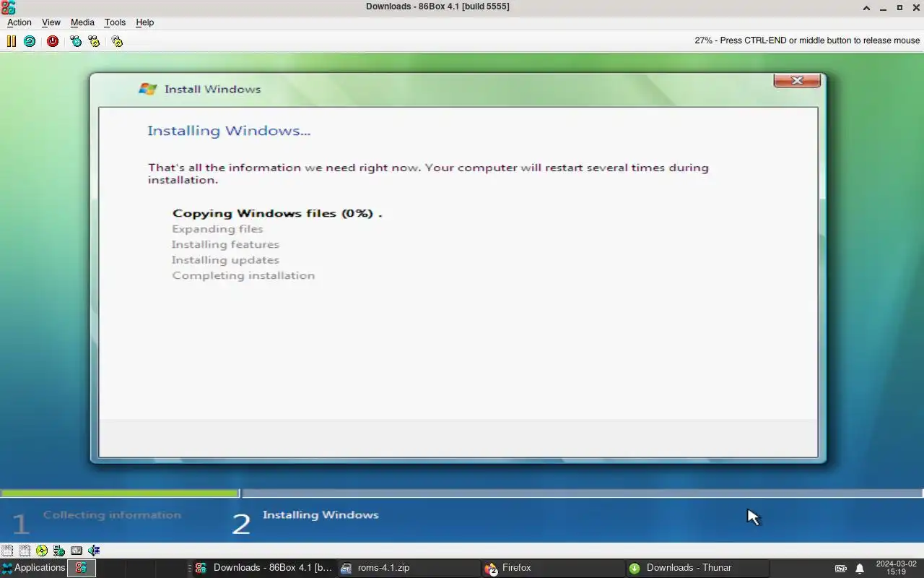
Task: Click the Install Windows title text
Action: coord(212,89)
